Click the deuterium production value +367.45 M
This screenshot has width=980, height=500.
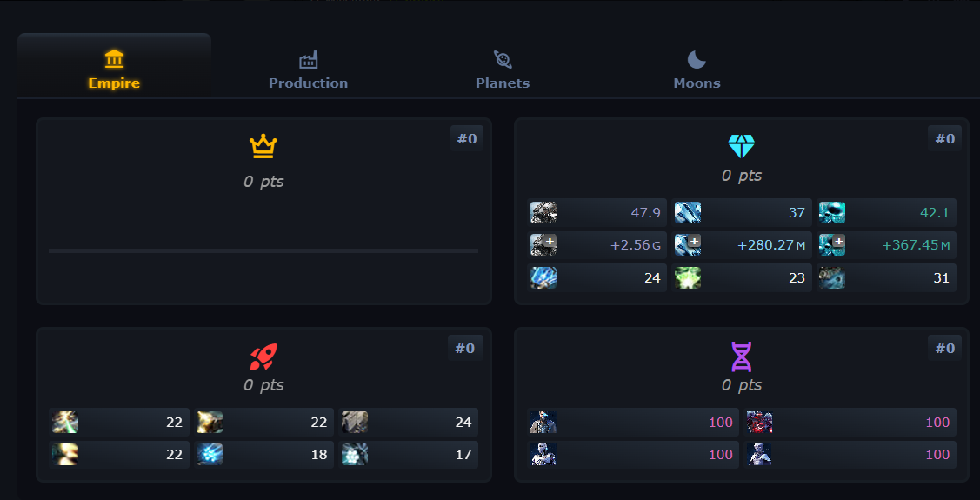916,245
